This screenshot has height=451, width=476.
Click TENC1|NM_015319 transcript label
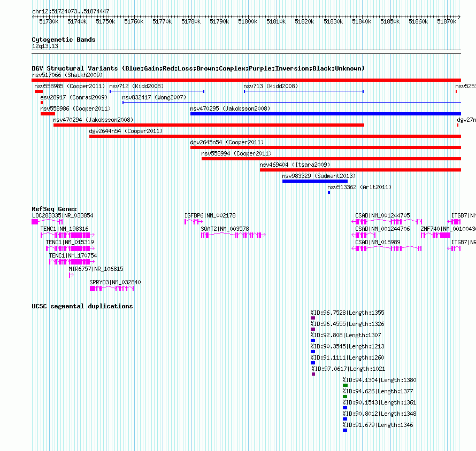[x=70, y=242]
